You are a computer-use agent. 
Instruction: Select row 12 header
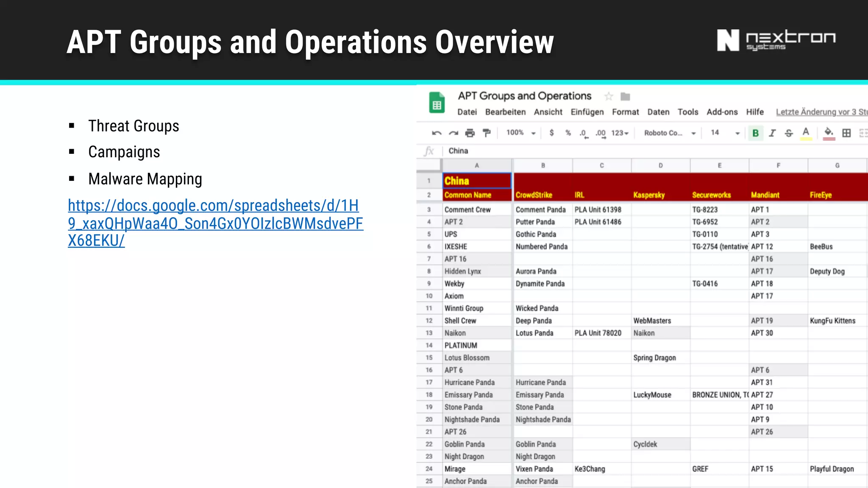tap(429, 321)
